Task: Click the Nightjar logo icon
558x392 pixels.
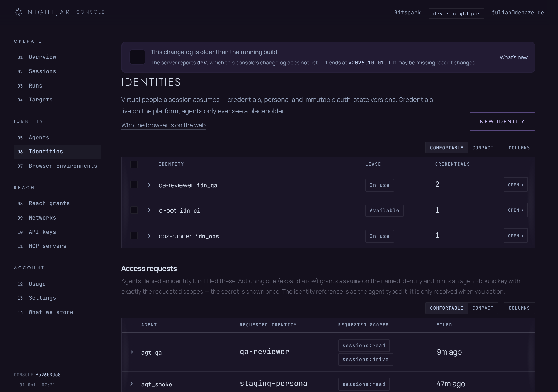Action: pos(18,12)
